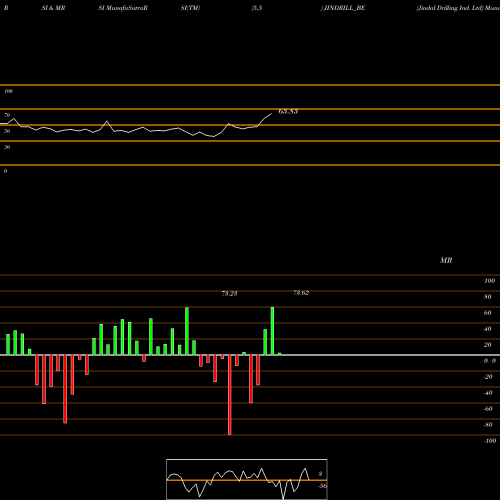Click the Jindal Drilling Ind. Ltd title text

click(450, 8)
